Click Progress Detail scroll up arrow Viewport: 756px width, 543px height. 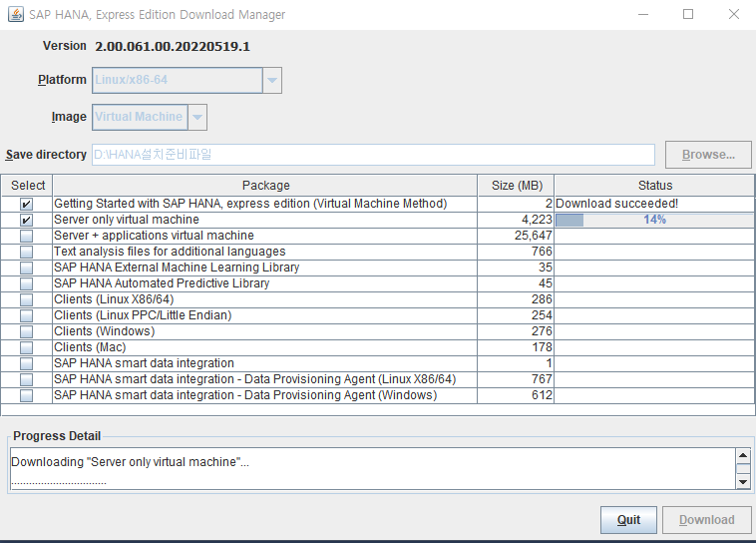[x=743, y=455]
